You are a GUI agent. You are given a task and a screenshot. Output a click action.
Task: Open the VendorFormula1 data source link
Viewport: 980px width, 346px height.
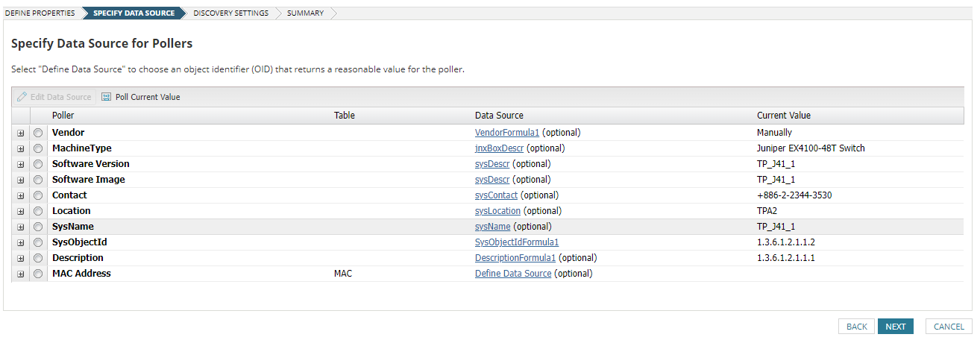click(507, 133)
